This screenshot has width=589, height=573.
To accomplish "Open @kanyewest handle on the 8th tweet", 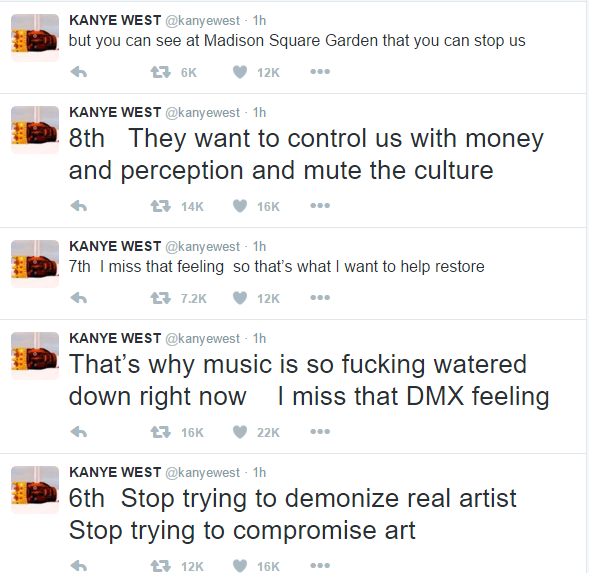I will [202, 113].
